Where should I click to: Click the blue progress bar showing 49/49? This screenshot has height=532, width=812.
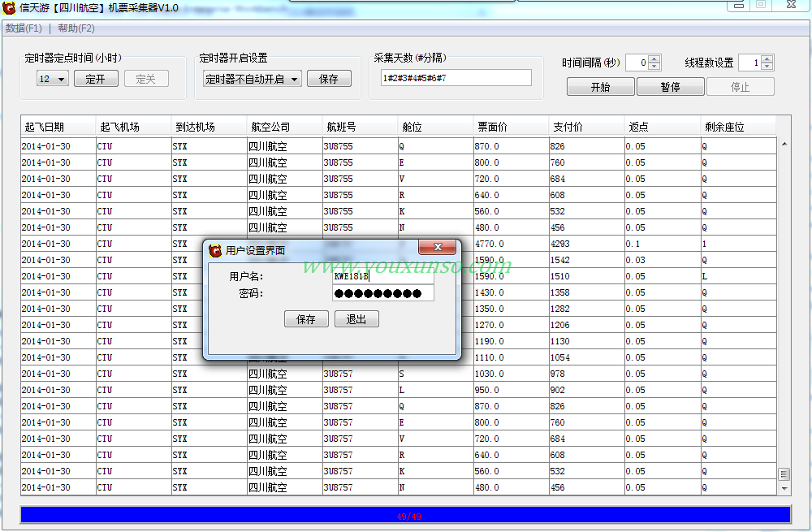(x=405, y=516)
